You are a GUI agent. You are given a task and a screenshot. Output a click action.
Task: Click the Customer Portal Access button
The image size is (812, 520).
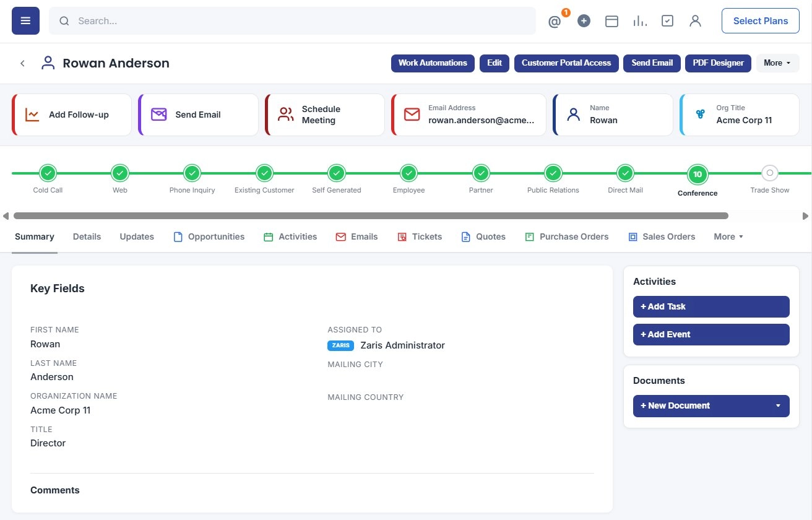coord(566,63)
